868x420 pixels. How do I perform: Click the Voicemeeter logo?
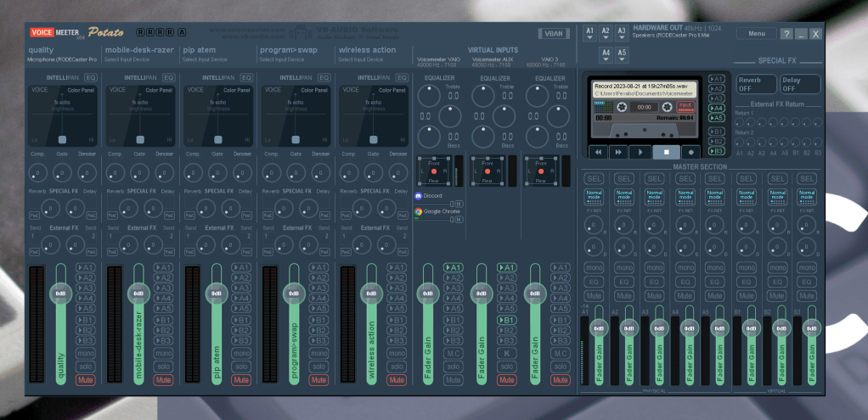pyautogui.click(x=77, y=32)
